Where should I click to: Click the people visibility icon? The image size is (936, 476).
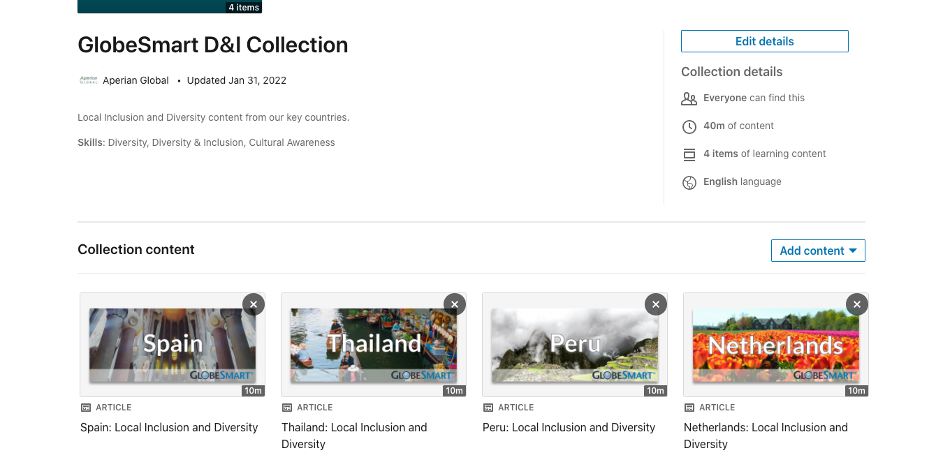689,99
